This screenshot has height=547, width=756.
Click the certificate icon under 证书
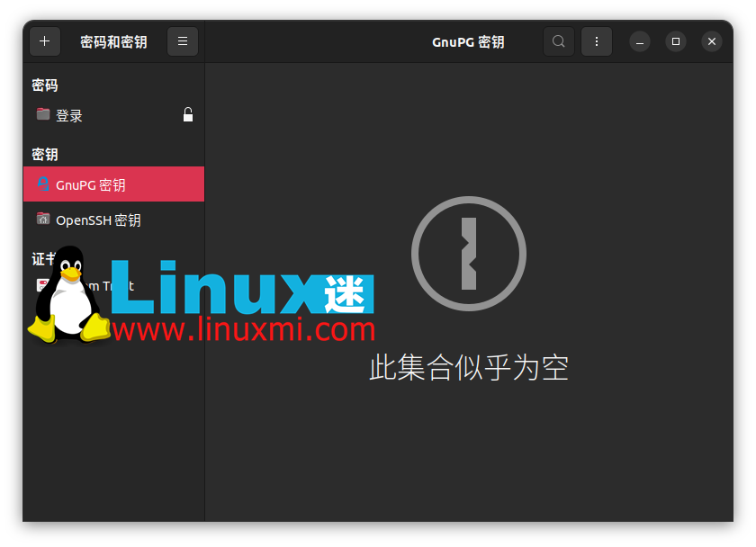[42, 285]
